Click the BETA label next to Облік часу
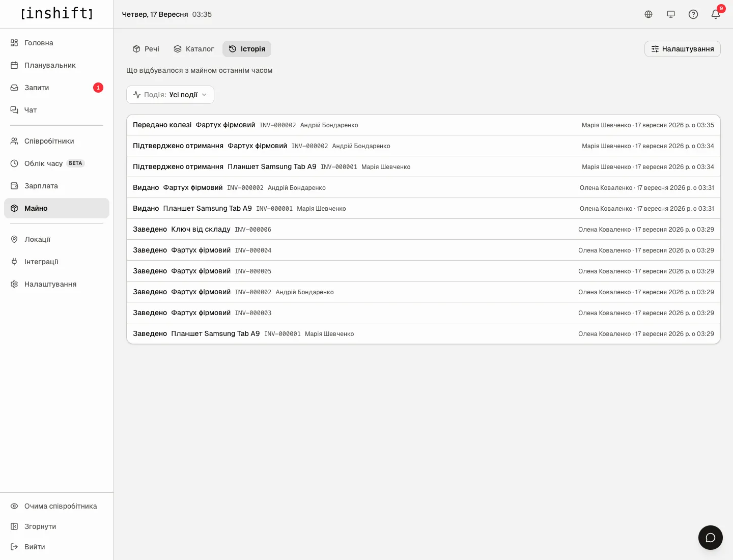 point(75,163)
